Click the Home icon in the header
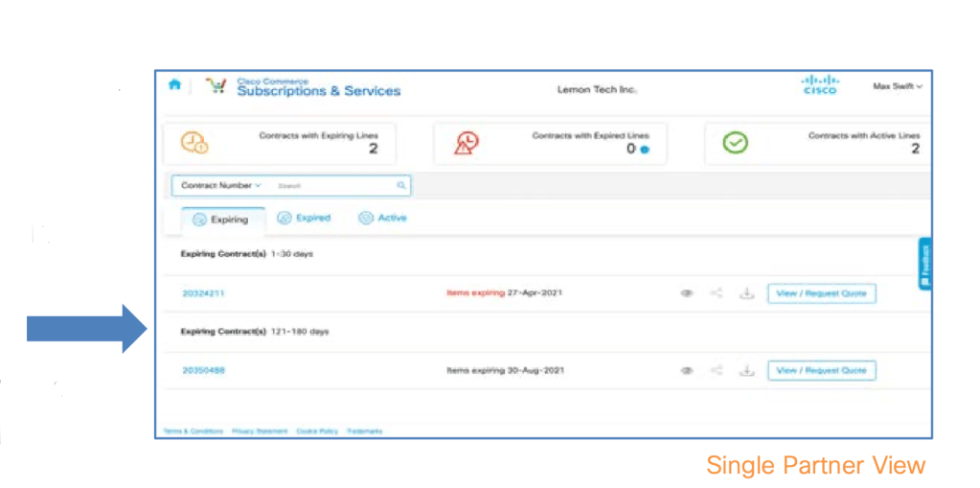The image size is (980, 488). pos(174,84)
